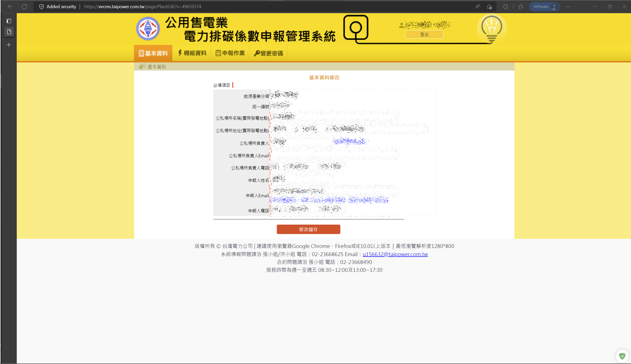Click the 申報人Email label
The height and width of the screenshot is (364, 631).
(257, 196)
